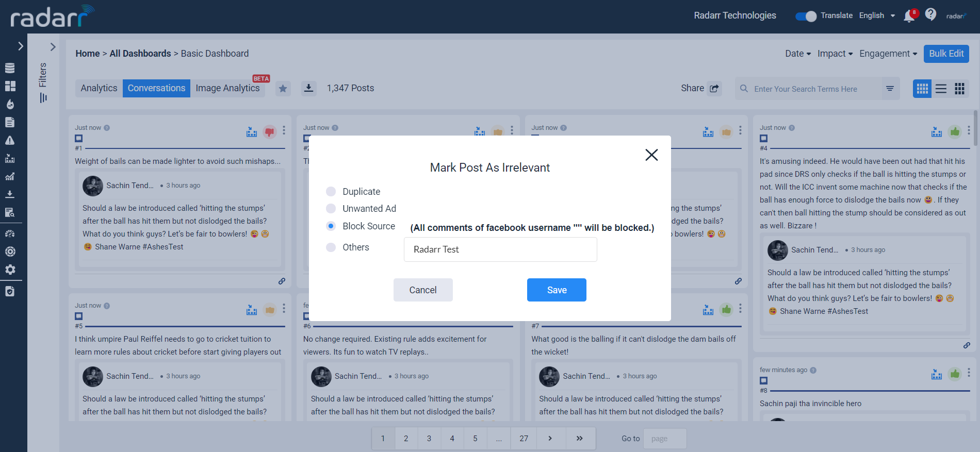Select the Duplicate radio option

point(331,191)
